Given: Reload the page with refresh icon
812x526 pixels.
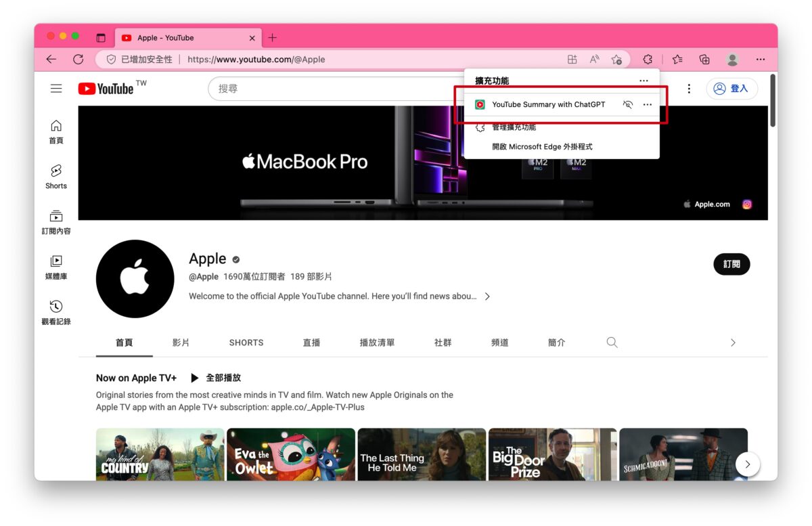Looking at the screenshot, I should click(x=78, y=60).
